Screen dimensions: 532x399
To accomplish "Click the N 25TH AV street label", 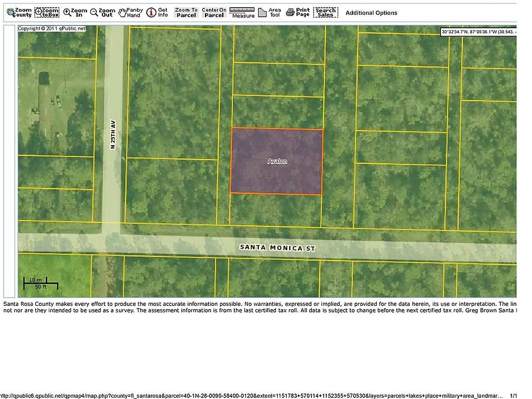I will point(113,134).
